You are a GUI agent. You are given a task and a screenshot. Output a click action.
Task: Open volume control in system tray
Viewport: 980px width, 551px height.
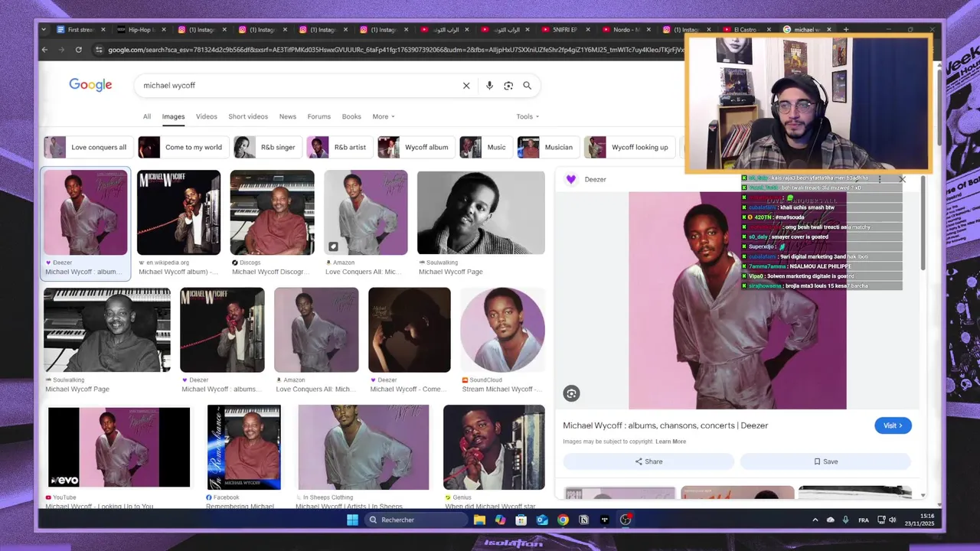click(892, 520)
